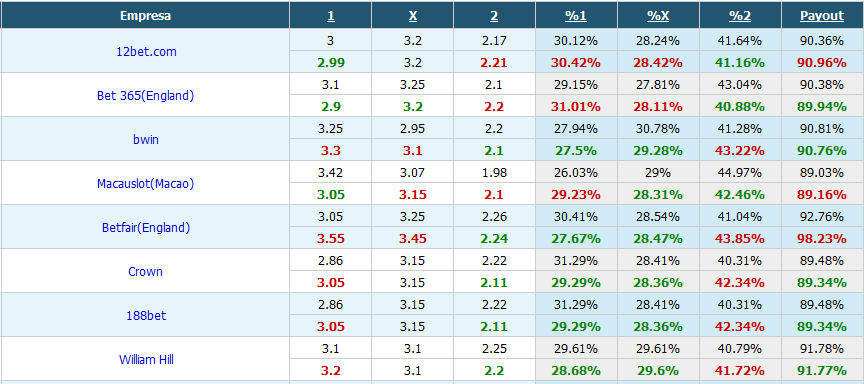Open the Bet 365(England) link

point(145,95)
